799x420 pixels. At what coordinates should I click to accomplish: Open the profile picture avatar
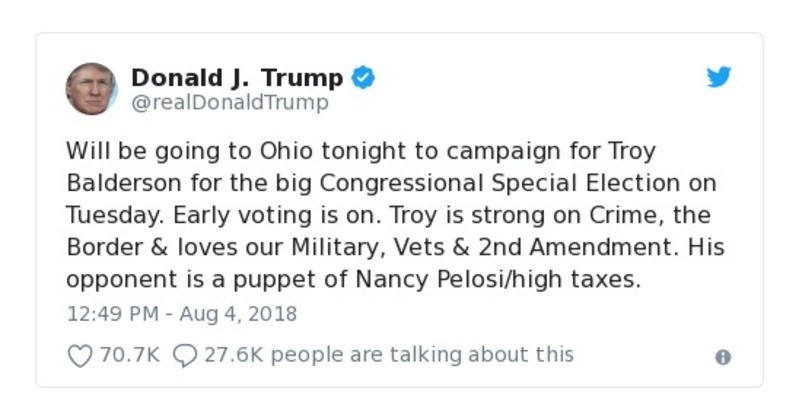[x=92, y=88]
